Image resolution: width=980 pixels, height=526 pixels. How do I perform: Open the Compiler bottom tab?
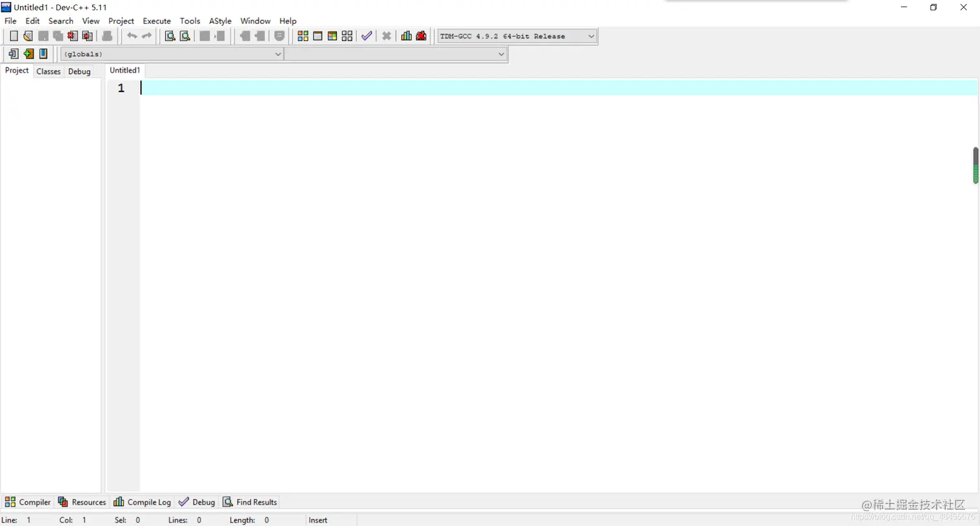(28, 502)
